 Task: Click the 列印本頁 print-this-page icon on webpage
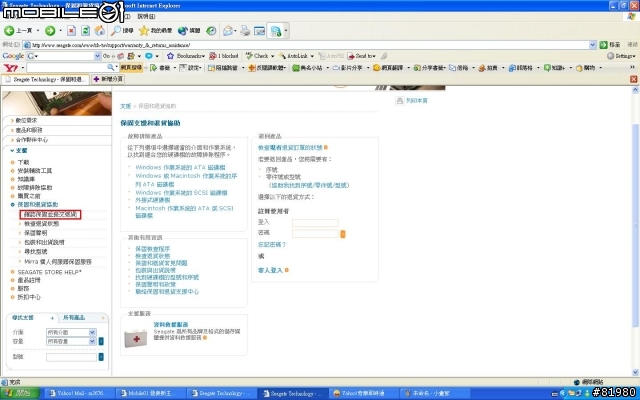click(x=400, y=100)
